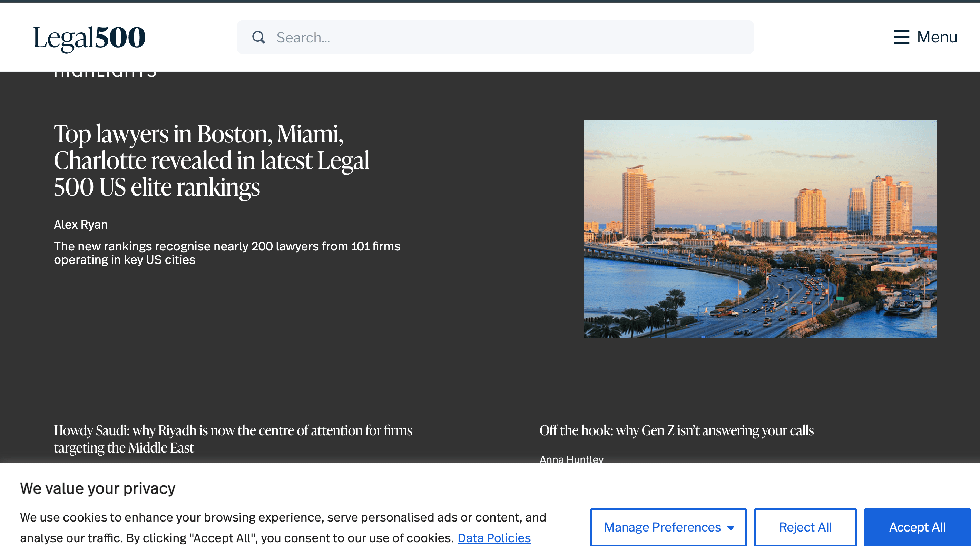The width and height of the screenshot is (980, 556).
Task: Click the Manage Preferences button
Action: (x=668, y=527)
